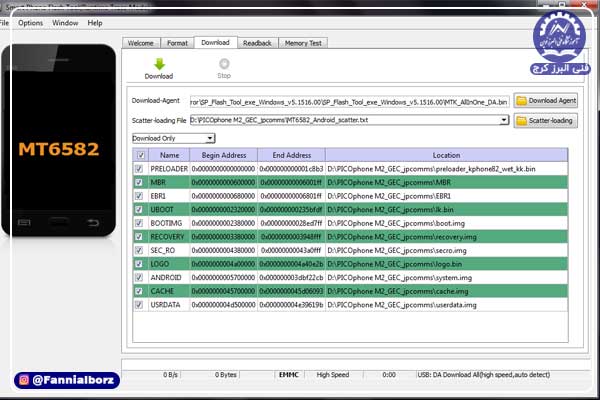Switch to the Memory Test tab
This screenshot has width=600, height=400.
point(303,43)
